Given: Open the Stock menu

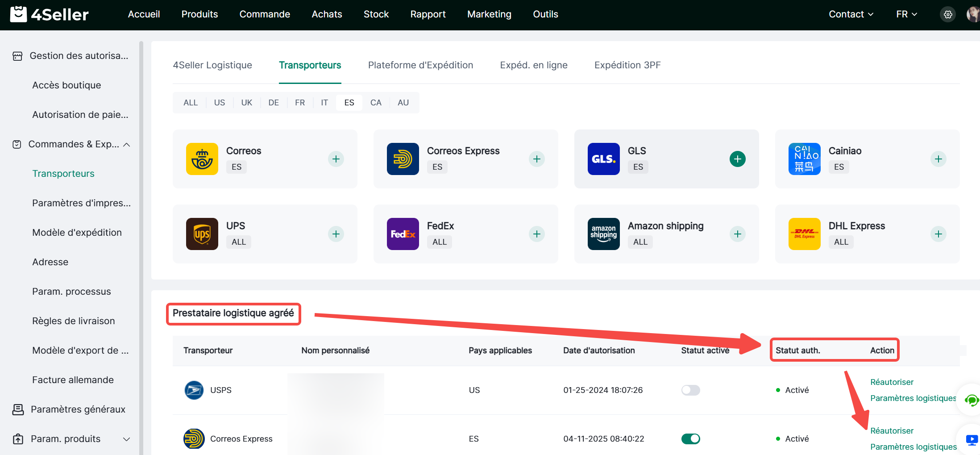Looking at the screenshot, I should coord(376,14).
